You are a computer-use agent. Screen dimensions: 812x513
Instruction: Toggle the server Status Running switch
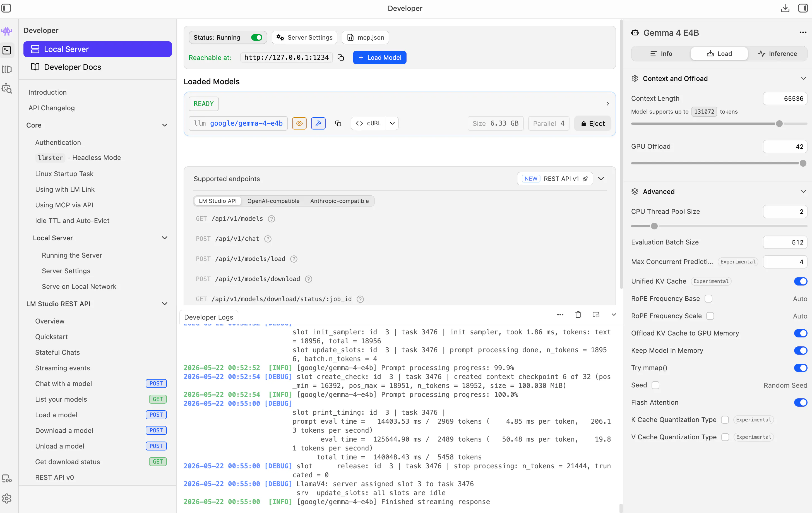pyautogui.click(x=257, y=37)
